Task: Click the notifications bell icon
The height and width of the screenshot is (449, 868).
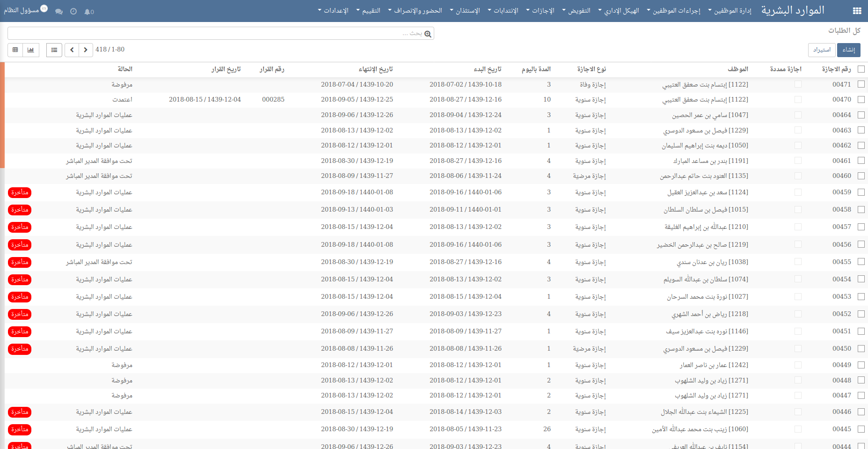Action: tap(88, 12)
